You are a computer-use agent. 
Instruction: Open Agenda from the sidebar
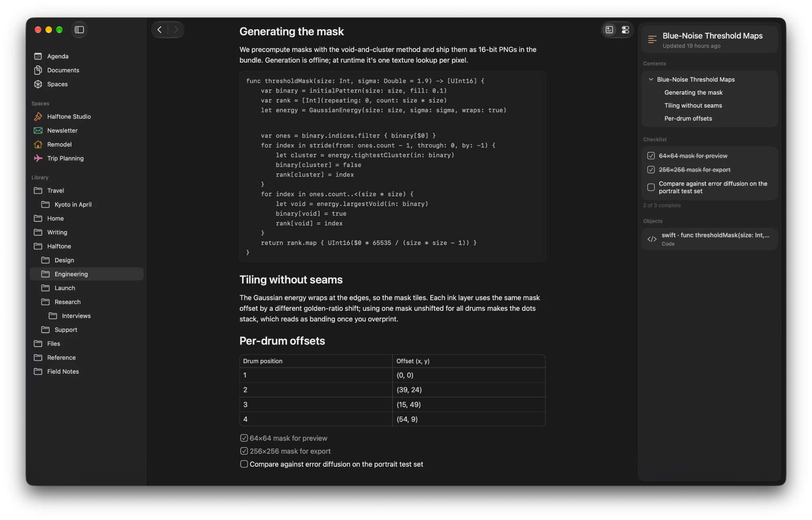pos(86,56)
